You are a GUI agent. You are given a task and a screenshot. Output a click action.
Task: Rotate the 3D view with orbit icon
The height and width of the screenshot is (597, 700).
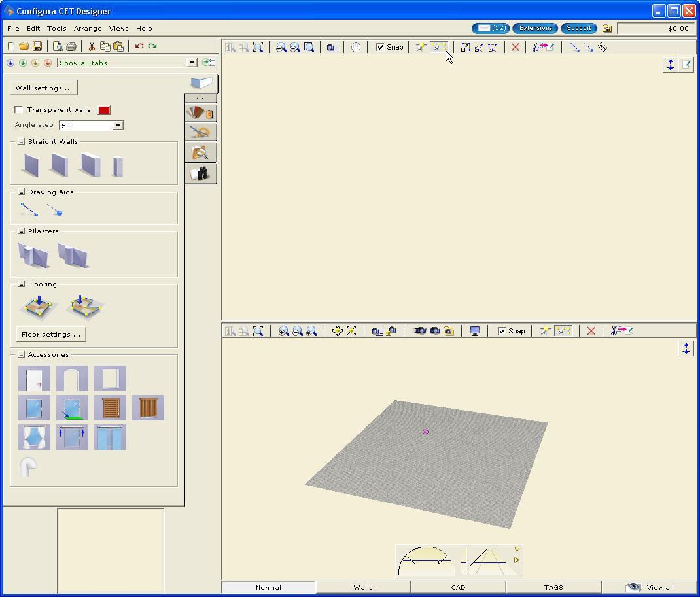coord(338,331)
